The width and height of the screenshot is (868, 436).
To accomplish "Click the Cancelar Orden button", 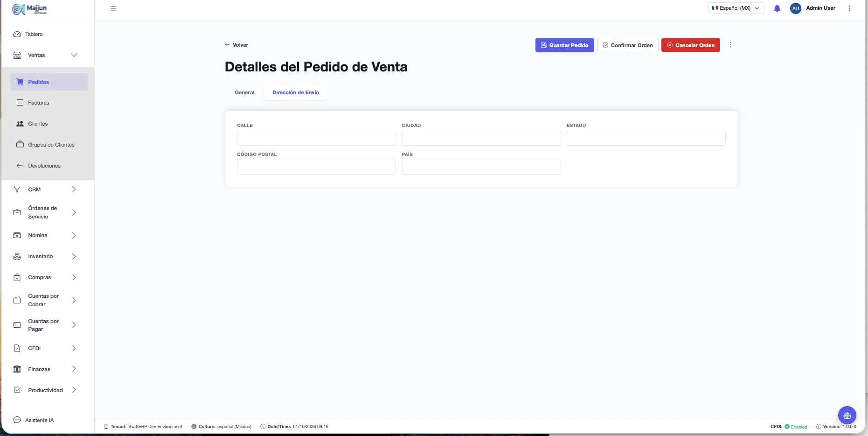I will pyautogui.click(x=691, y=45).
